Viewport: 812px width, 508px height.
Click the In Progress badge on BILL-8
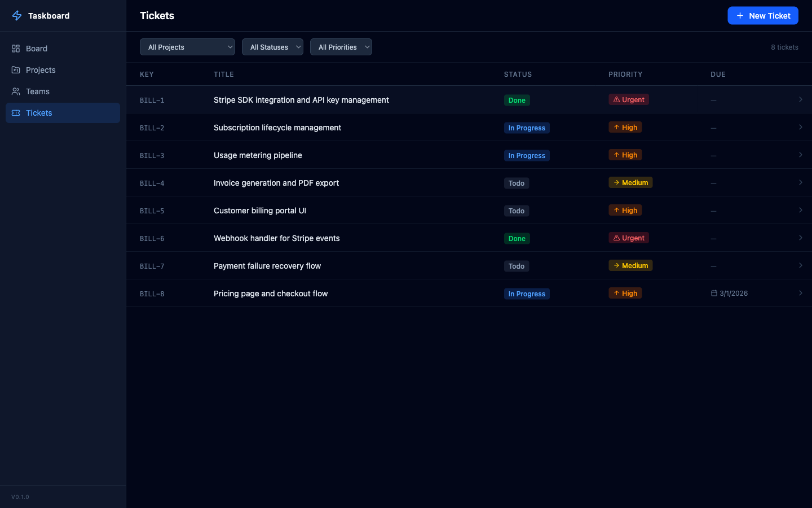click(x=527, y=294)
